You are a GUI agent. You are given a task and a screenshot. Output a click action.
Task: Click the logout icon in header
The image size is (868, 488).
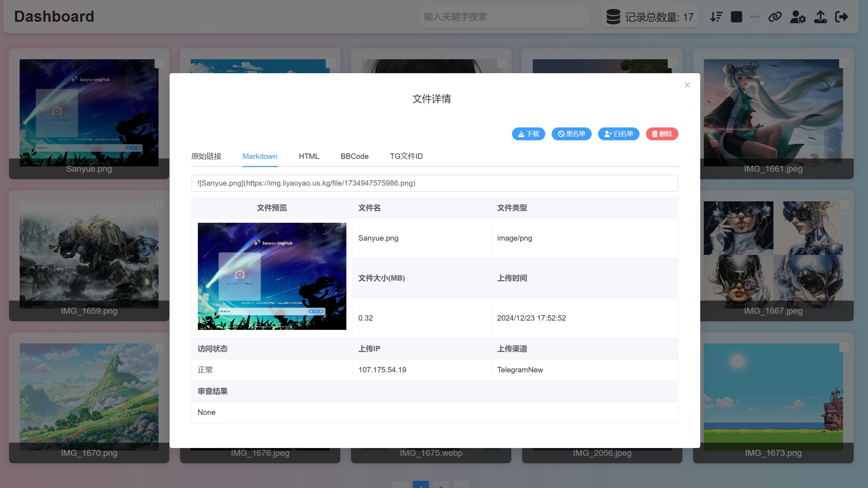click(842, 17)
